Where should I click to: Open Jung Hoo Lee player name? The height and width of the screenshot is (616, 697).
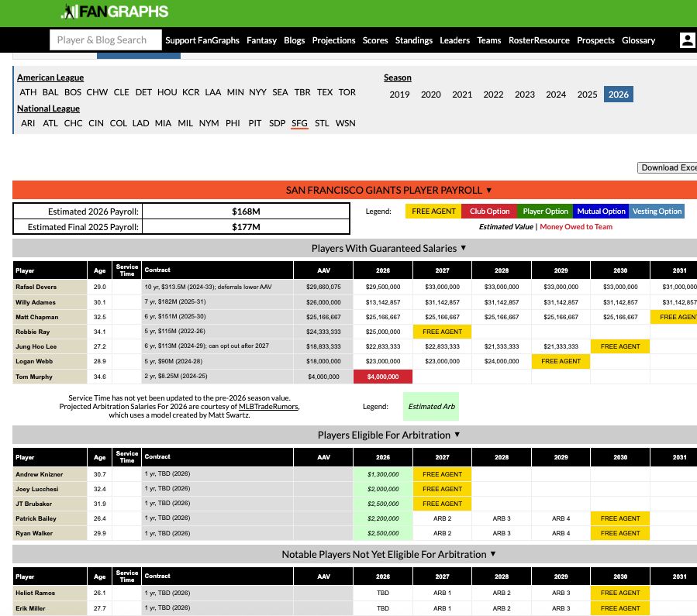coord(36,346)
